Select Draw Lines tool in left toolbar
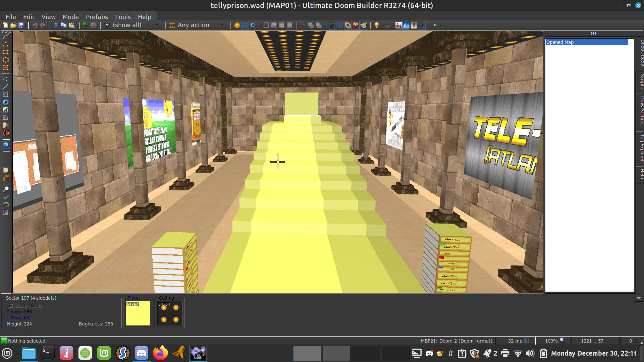The width and height of the screenshot is (644, 362). point(6,37)
